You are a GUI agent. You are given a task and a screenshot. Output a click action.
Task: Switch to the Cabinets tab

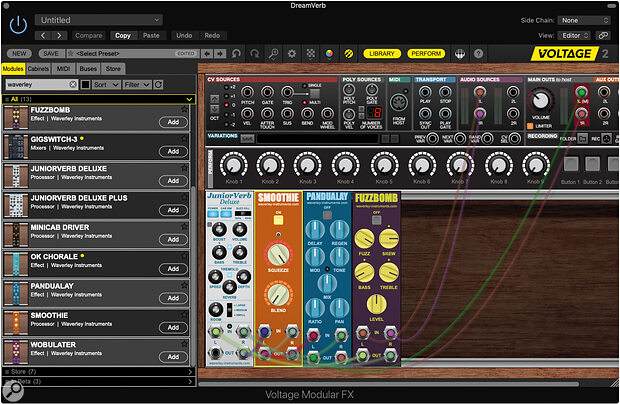(x=38, y=69)
